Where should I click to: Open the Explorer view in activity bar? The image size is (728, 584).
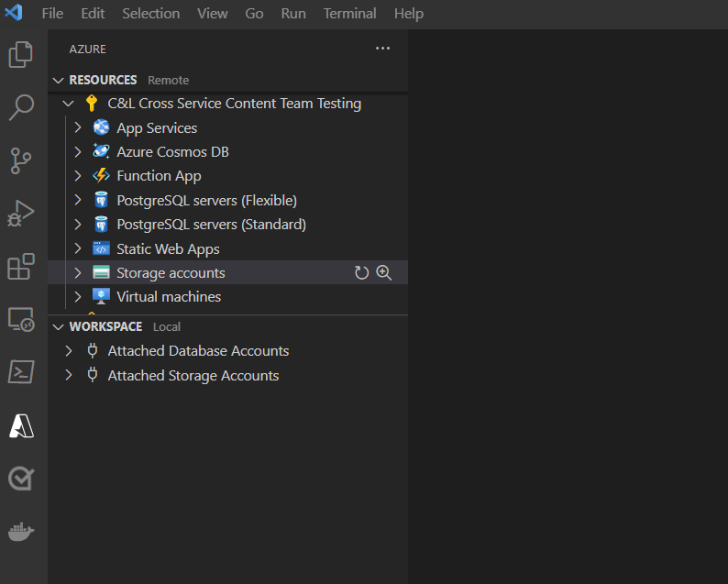click(x=21, y=54)
